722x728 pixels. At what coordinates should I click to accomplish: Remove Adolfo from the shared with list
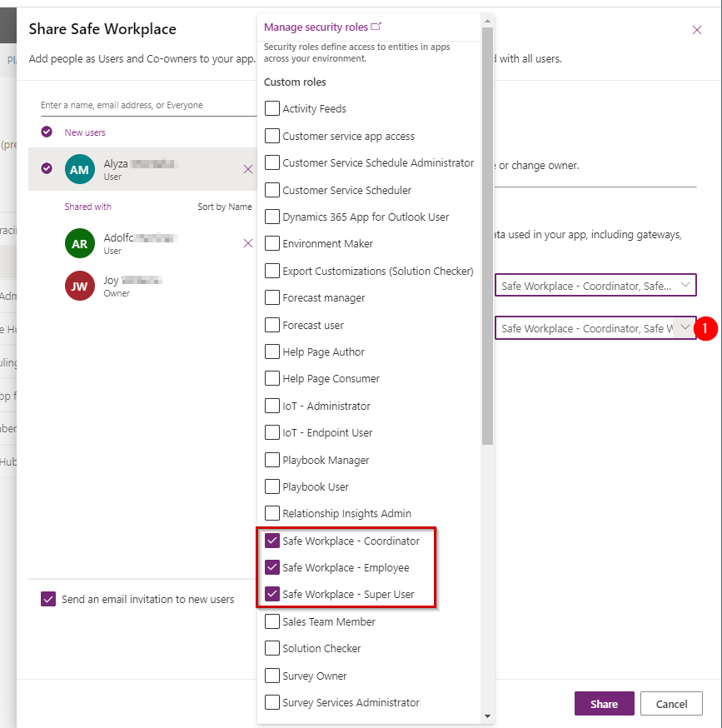coord(248,243)
